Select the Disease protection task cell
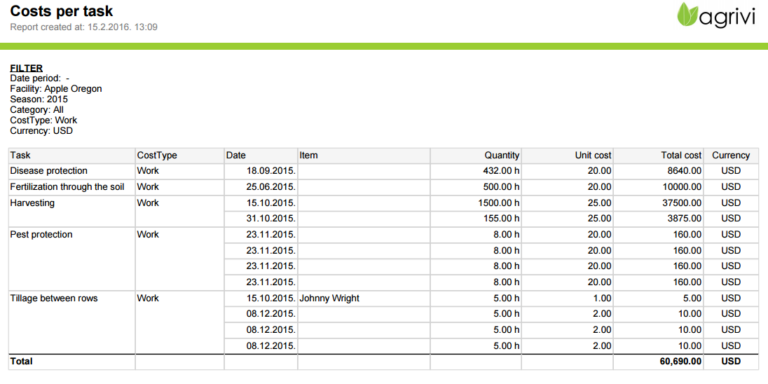This screenshot has height=384, width=768. click(72, 171)
